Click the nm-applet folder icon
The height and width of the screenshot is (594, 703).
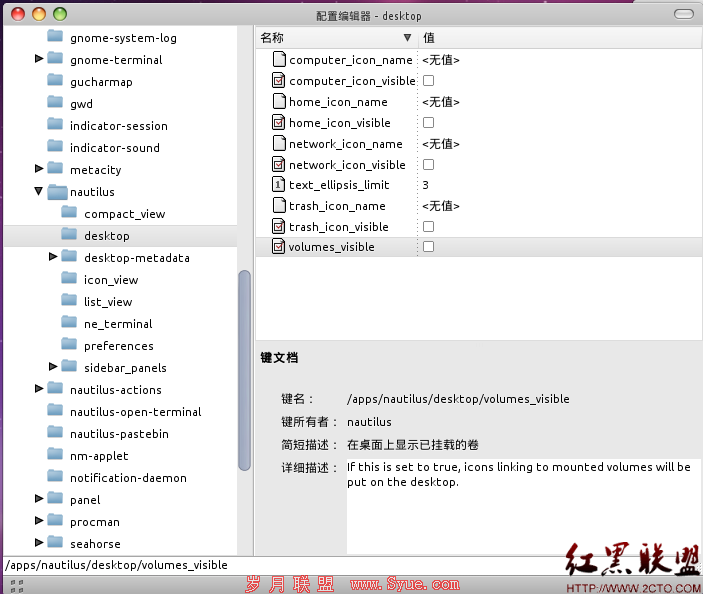[55, 454]
